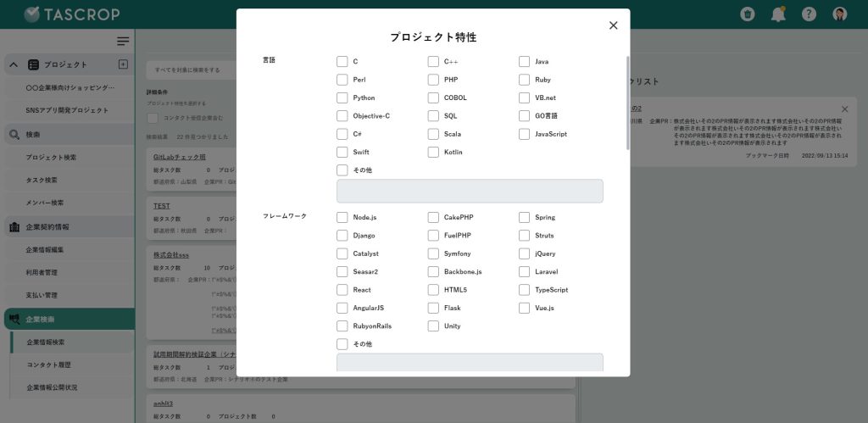Open the trash icon in header
868x423 pixels.
pos(748,14)
